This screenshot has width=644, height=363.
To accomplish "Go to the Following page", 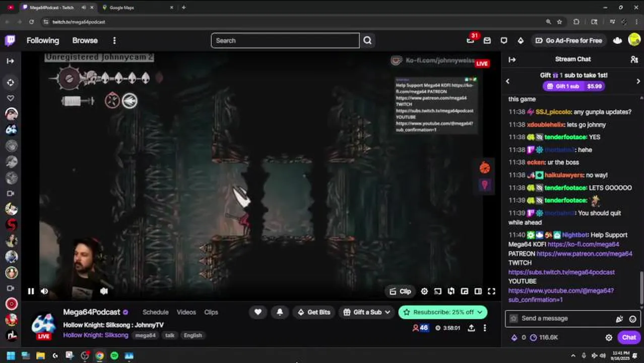I will point(43,40).
